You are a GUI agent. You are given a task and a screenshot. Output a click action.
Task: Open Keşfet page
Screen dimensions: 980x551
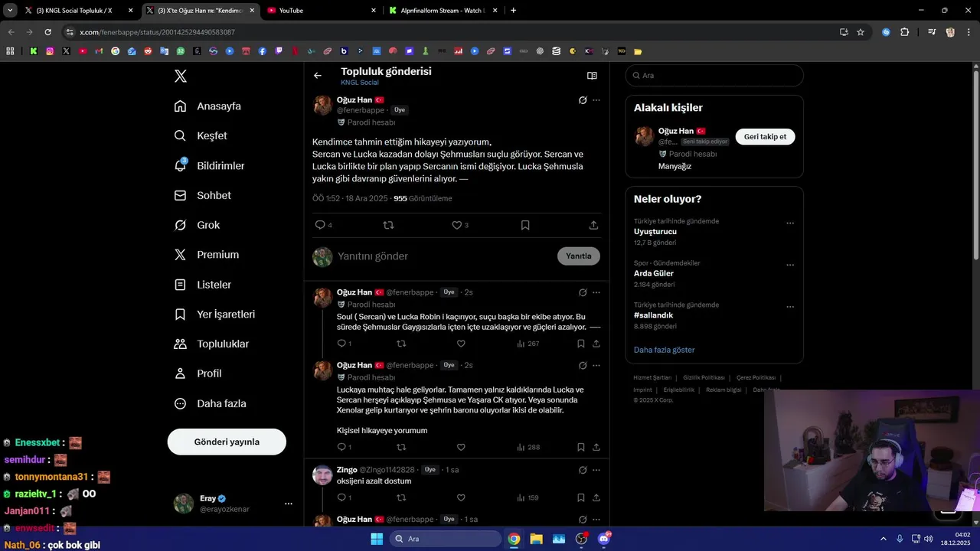[201, 135]
